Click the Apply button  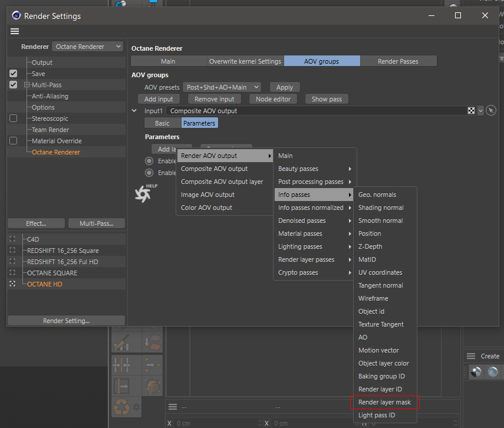click(x=285, y=87)
